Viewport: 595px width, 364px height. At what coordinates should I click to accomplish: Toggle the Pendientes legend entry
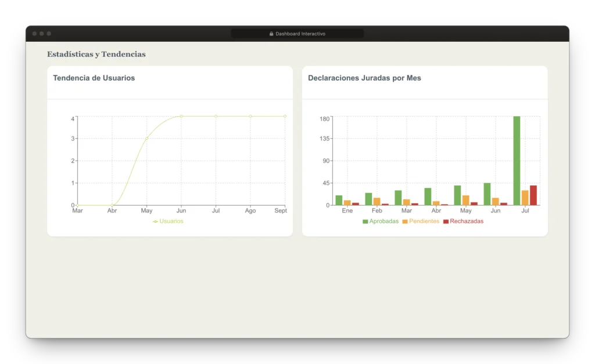(x=421, y=221)
